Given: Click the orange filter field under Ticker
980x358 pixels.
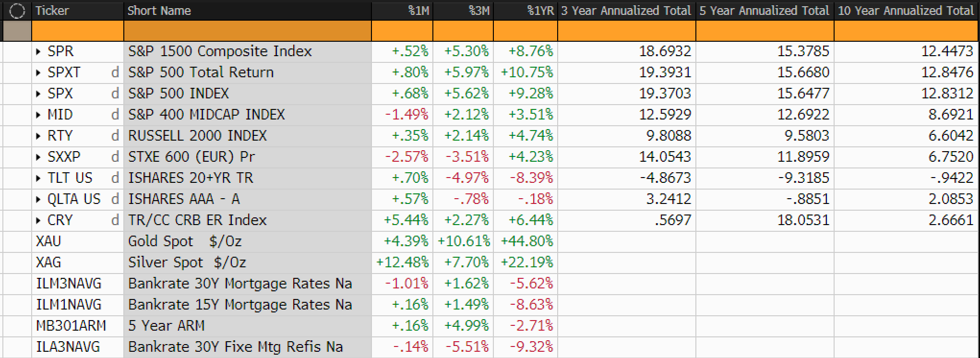Looking at the screenshot, I should 78,31.
